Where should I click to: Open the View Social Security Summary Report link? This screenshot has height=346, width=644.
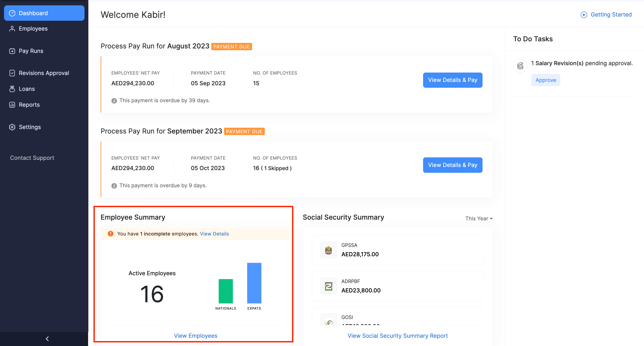click(x=397, y=336)
